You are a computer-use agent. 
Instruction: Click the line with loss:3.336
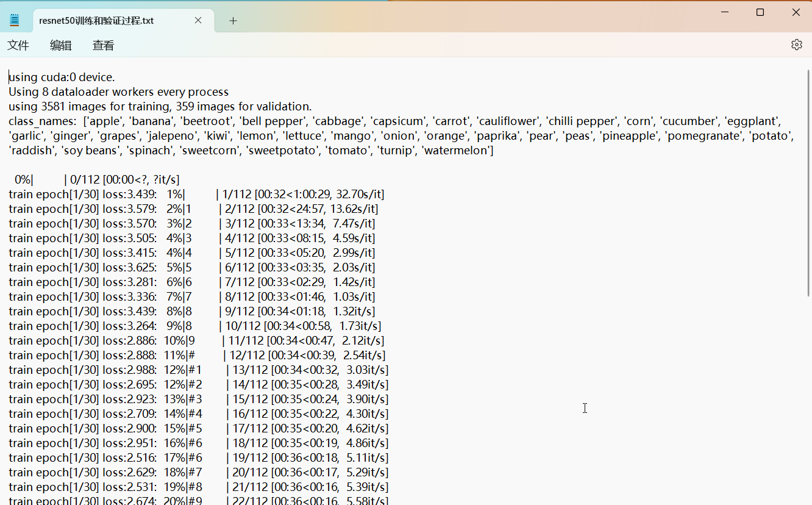point(192,297)
